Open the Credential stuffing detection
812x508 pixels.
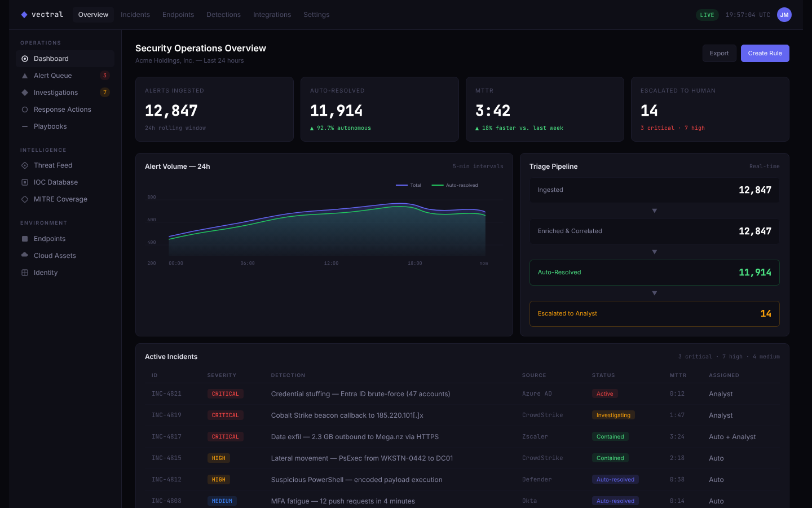[361, 394]
